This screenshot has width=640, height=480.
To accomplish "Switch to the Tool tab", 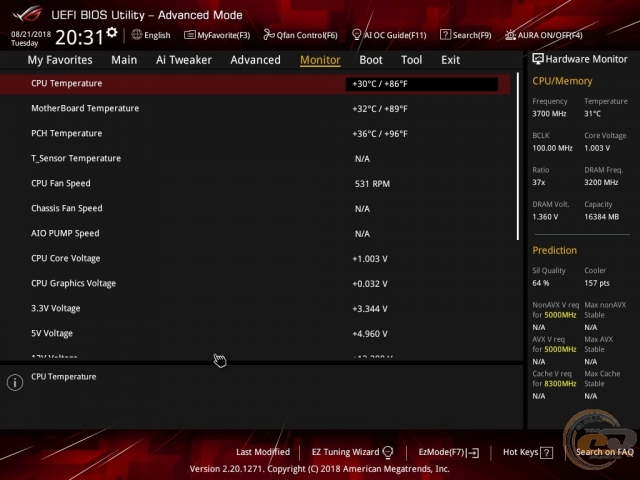I will coord(411,60).
